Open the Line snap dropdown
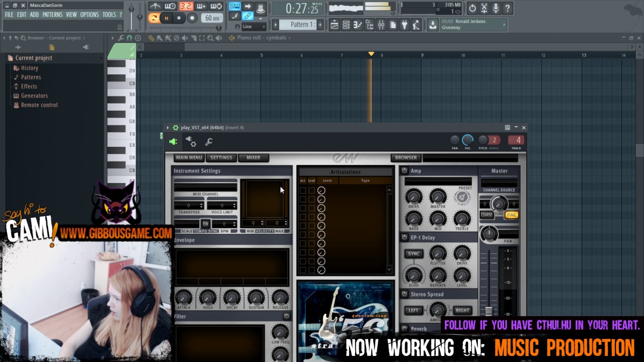 [254, 27]
